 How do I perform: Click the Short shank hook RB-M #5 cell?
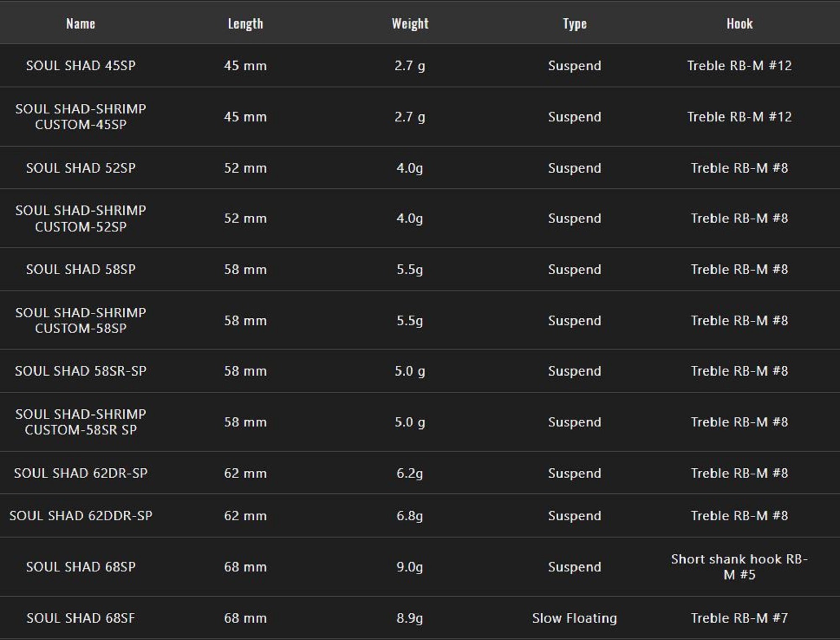coord(739,567)
